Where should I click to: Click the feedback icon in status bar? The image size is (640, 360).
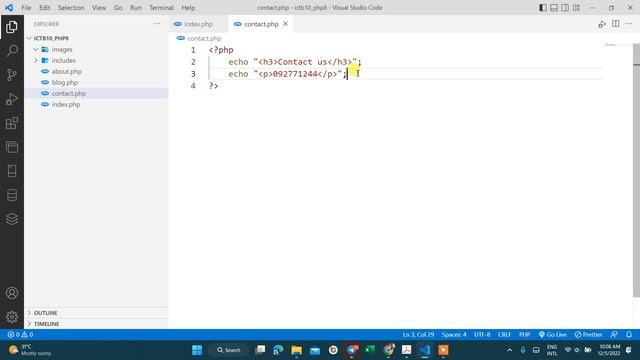click(614, 334)
